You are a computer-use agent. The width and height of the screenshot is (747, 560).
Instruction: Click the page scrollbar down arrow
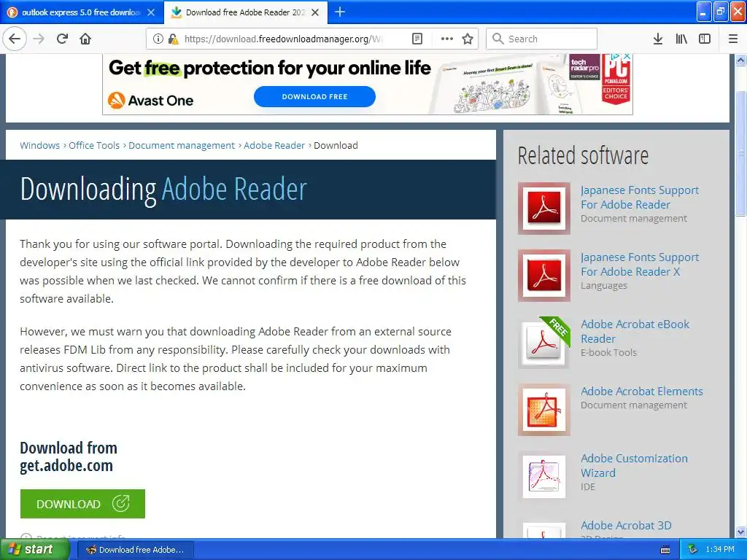click(x=741, y=532)
